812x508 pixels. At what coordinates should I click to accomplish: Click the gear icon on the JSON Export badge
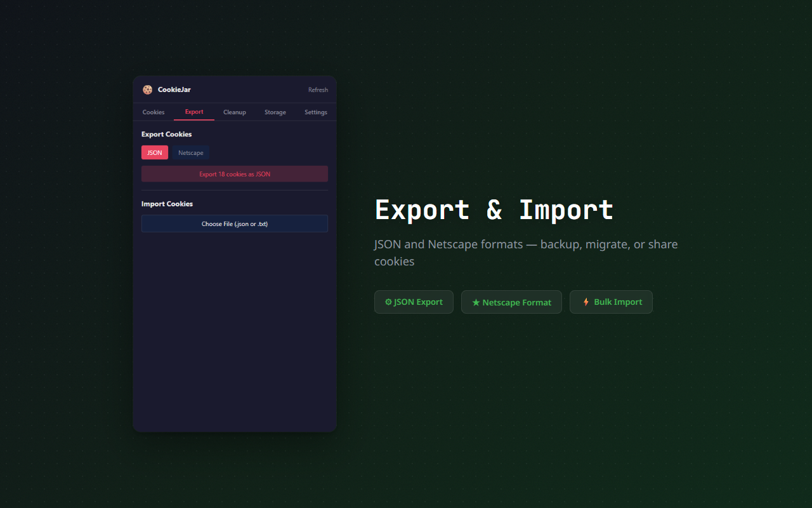pyautogui.click(x=389, y=302)
